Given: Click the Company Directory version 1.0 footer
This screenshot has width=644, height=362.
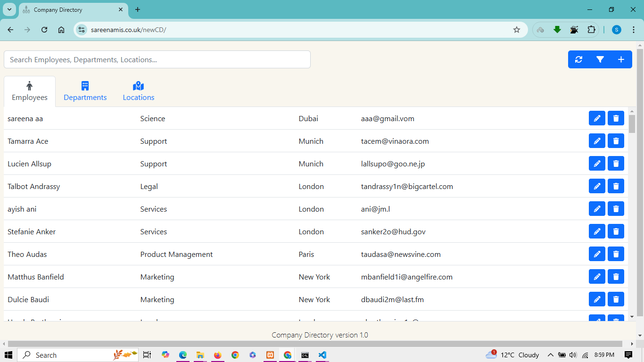Looking at the screenshot, I should pyautogui.click(x=320, y=335).
